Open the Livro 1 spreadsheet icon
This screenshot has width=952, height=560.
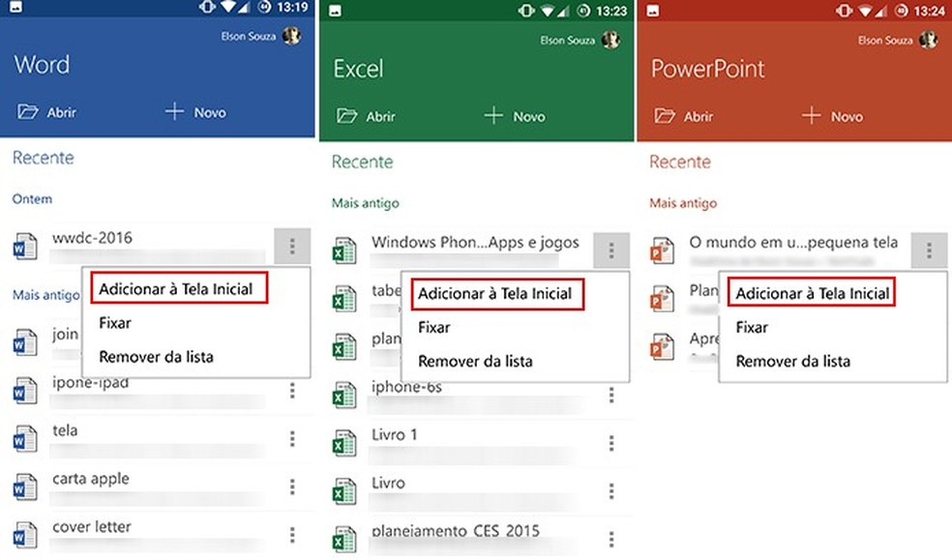pyautogui.click(x=344, y=443)
